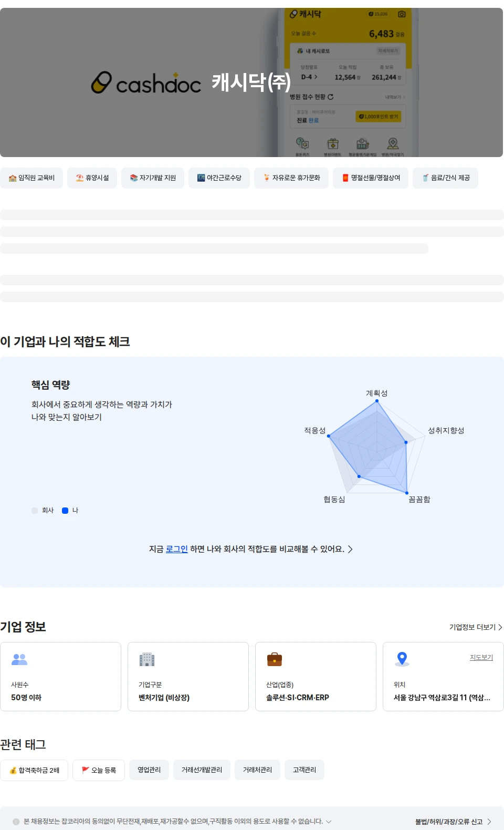Click the info icon beside copyright notice
Viewport: 504px width, 830px height.
coord(16,822)
